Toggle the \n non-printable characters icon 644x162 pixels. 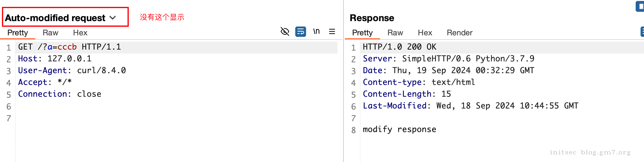coord(316,32)
